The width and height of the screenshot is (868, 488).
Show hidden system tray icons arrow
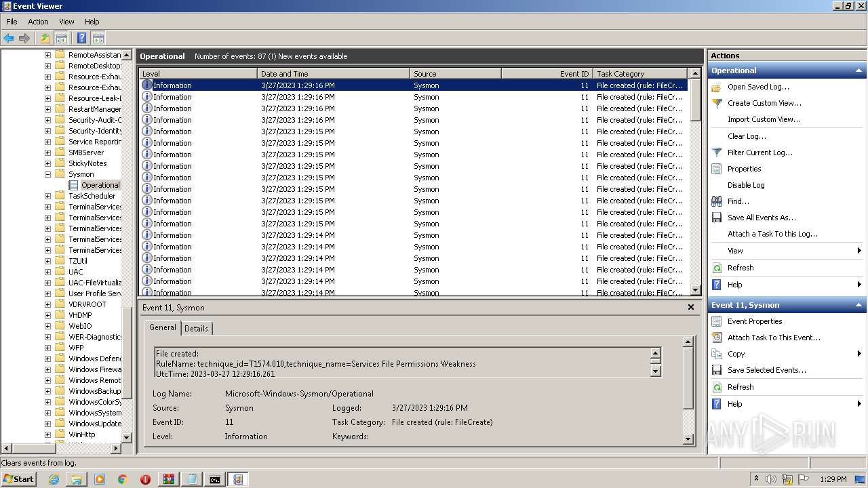tap(756, 479)
